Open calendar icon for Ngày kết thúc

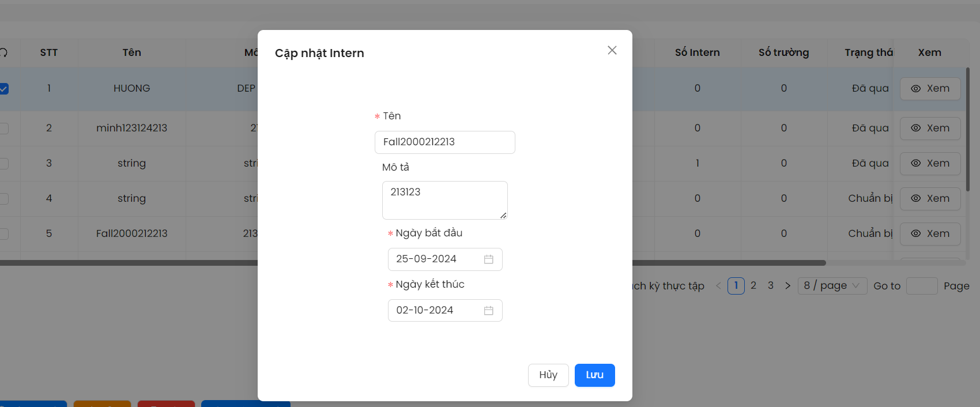click(x=488, y=311)
